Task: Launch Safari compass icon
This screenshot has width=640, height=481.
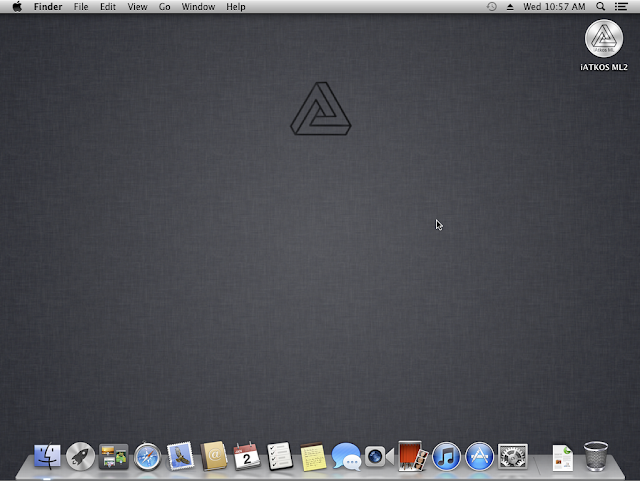Action: click(x=147, y=457)
